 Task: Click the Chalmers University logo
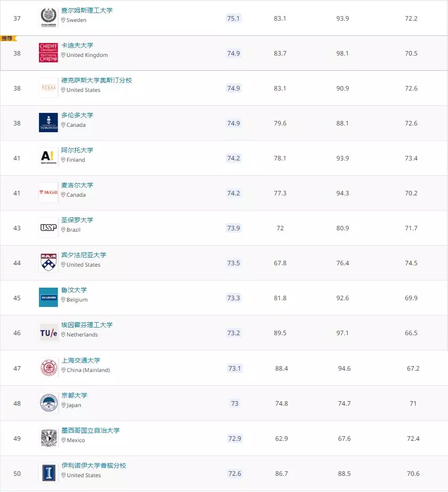[48, 17]
